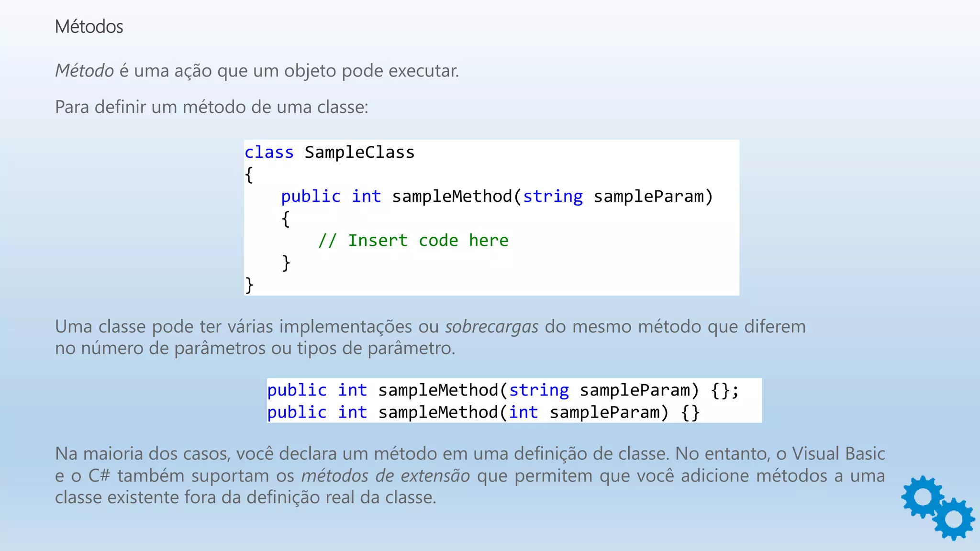
Task: Click the line 'no número de parâmetros ou tipos de parâmetro.'
Action: pos(255,348)
